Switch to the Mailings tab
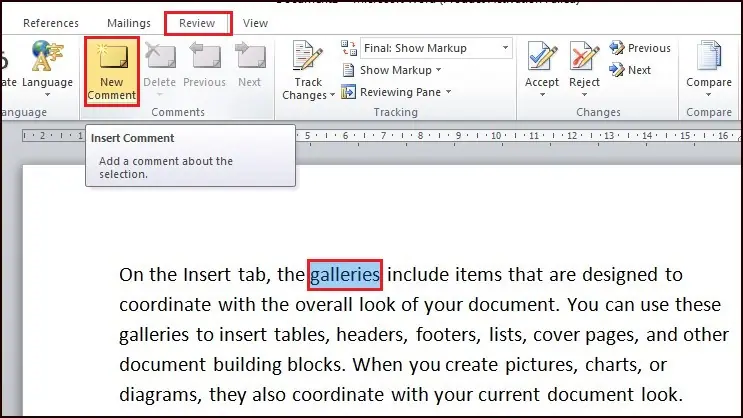This screenshot has height=418, width=743. coord(129,23)
